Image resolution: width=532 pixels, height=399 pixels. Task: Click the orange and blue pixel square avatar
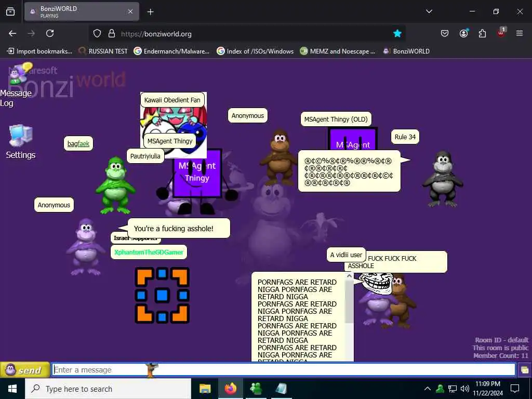[x=162, y=295]
